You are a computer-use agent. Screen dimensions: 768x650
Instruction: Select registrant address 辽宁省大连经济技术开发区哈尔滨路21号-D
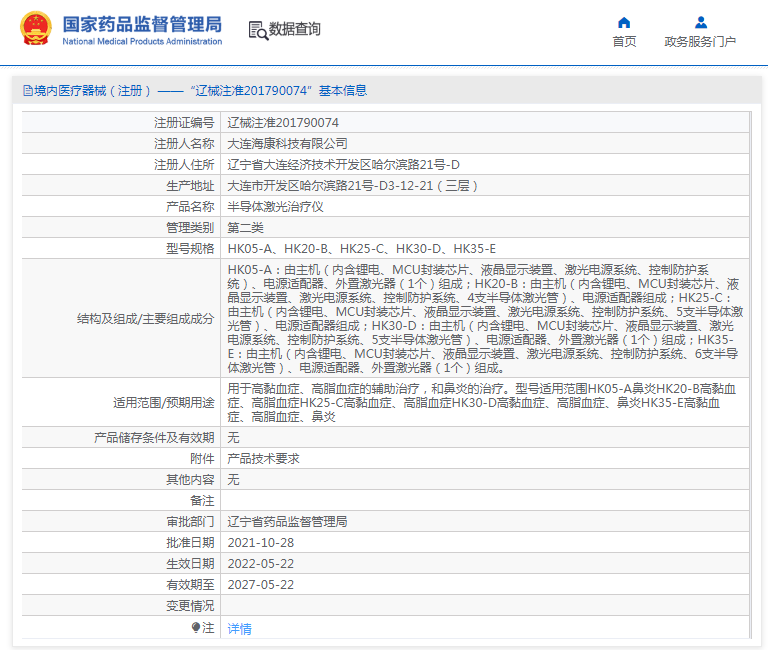pos(344,165)
